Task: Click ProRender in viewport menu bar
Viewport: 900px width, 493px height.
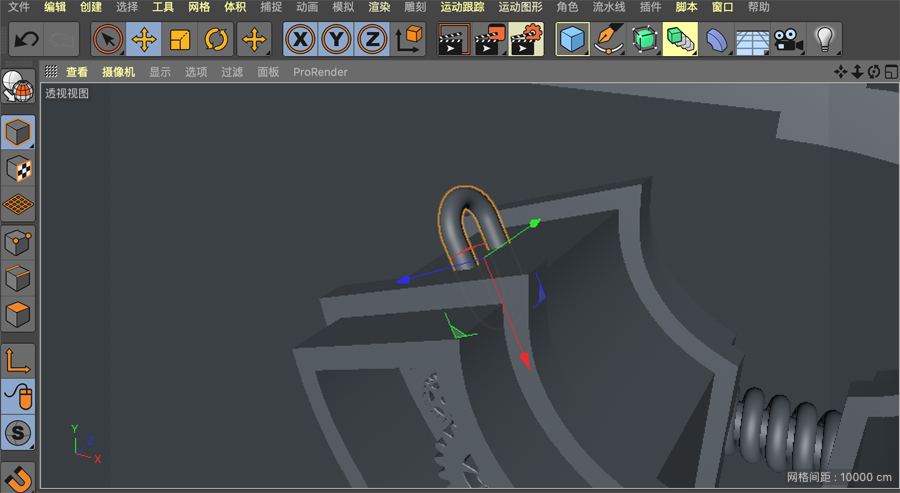Action: point(320,72)
